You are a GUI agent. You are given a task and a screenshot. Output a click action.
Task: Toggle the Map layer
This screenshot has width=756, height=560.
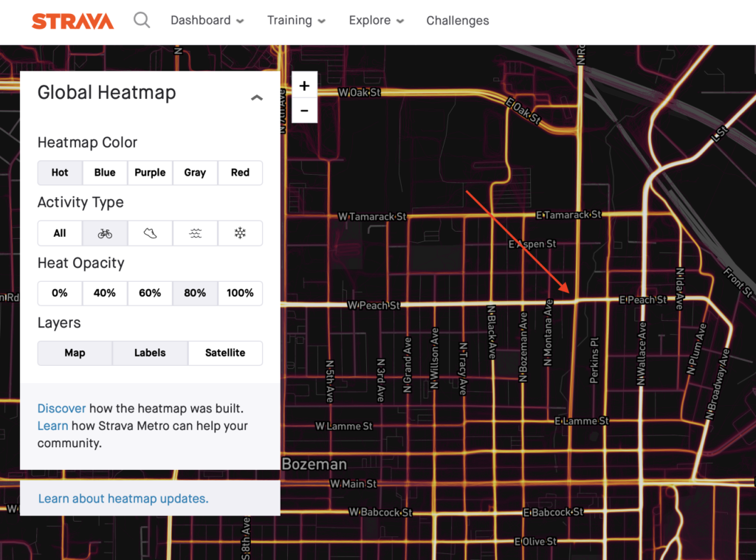pos(75,353)
